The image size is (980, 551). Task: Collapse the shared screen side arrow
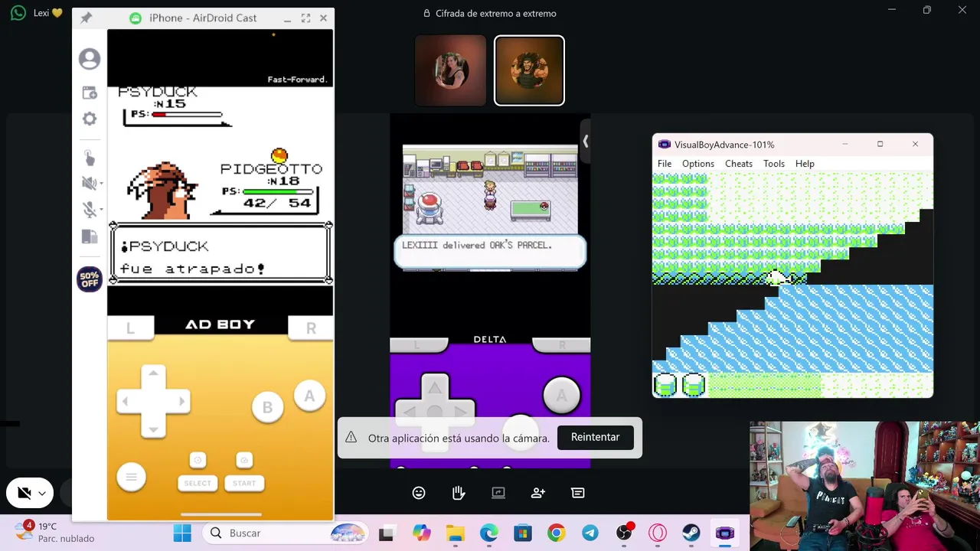tap(585, 141)
